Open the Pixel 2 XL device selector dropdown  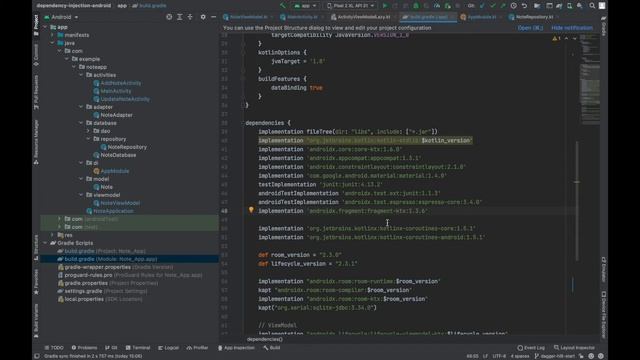coord(351,6)
